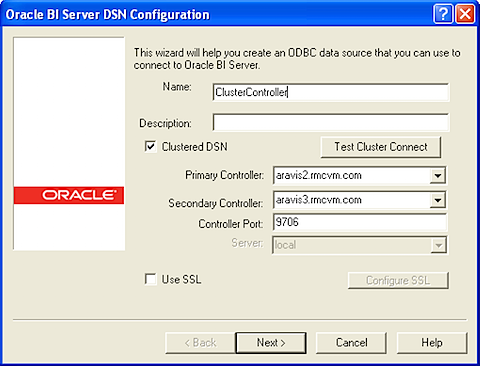
Task: Click Test Cluster Connect button
Action: coord(381,147)
